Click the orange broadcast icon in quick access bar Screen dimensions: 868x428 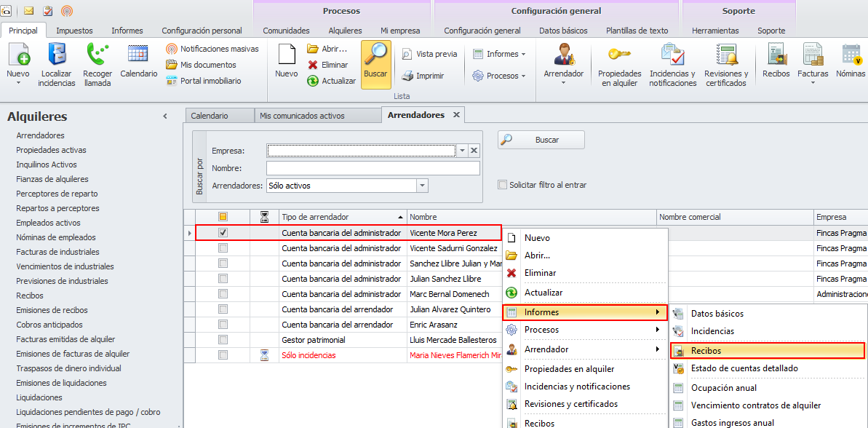(x=66, y=10)
